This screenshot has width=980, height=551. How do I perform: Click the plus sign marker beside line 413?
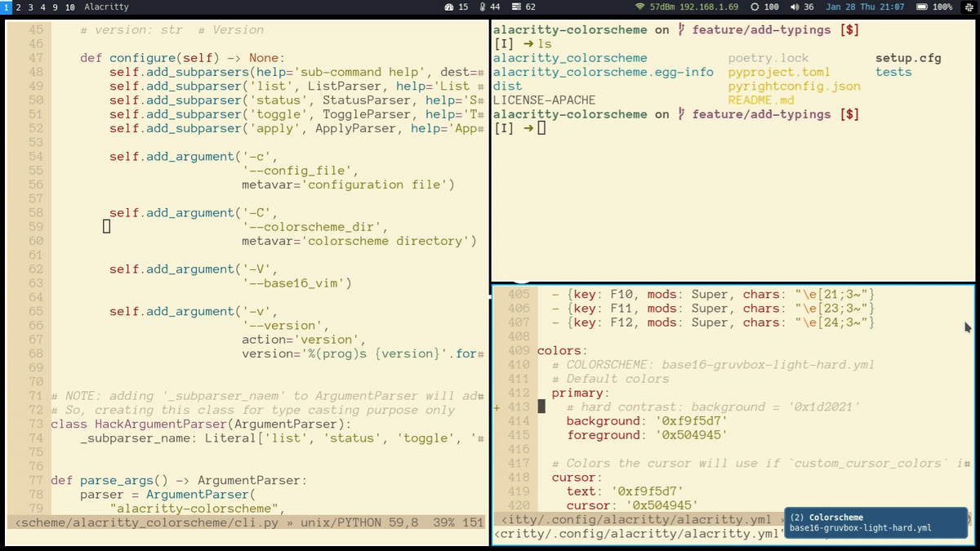coord(497,407)
